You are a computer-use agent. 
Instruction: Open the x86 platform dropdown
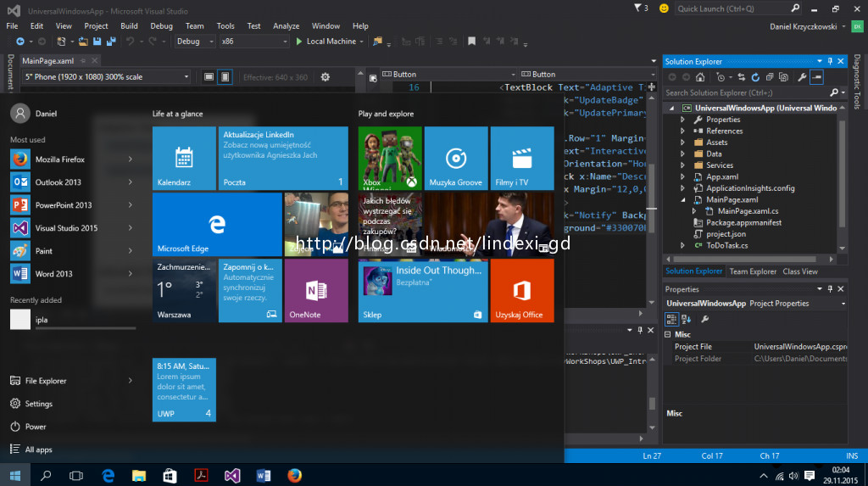click(254, 42)
